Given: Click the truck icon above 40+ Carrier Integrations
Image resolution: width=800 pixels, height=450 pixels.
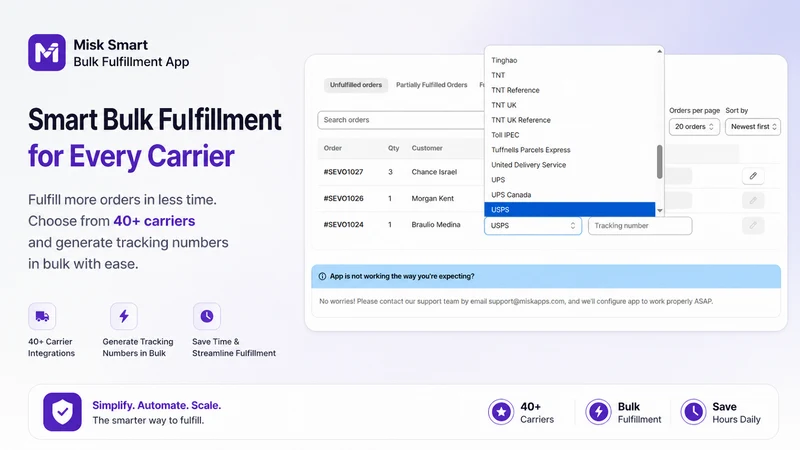Looking at the screenshot, I should coord(42,316).
